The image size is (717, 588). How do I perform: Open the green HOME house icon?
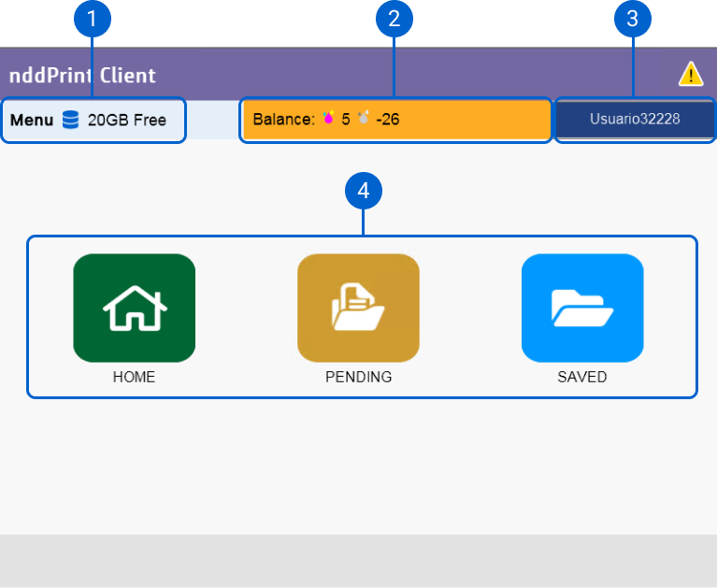(134, 308)
